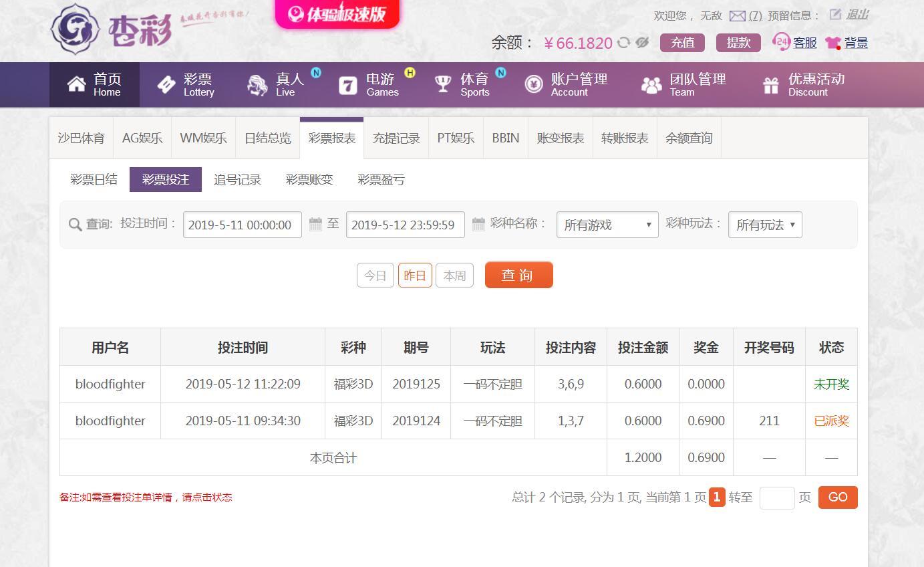Select the 本周 quick filter

tap(454, 275)
